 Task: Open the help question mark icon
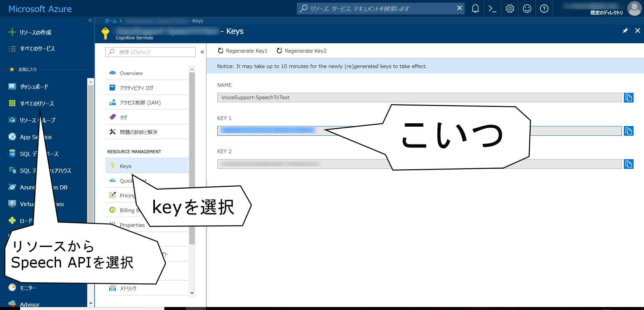[544, 9]
